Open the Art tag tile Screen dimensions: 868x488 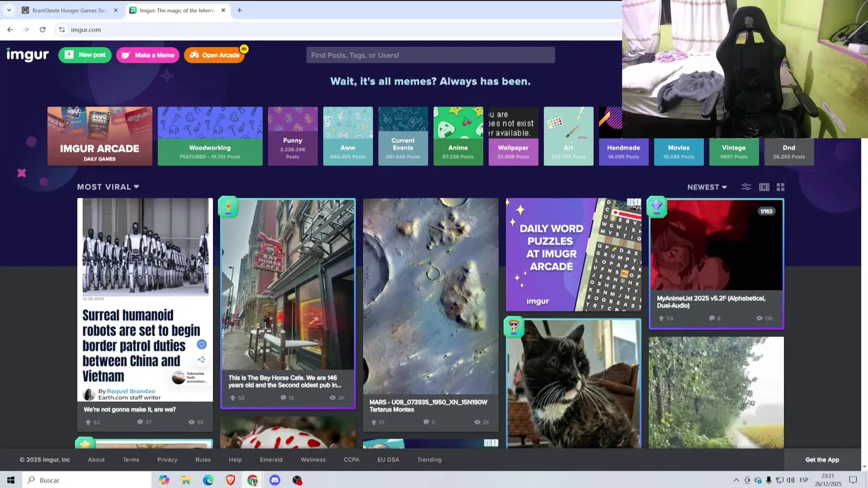(568, 136)
